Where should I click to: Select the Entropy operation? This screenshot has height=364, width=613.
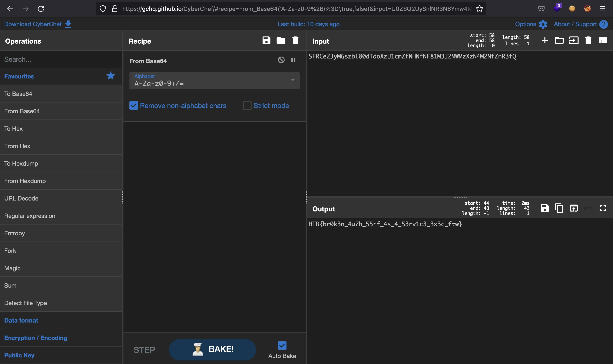[x=61, y=233]
